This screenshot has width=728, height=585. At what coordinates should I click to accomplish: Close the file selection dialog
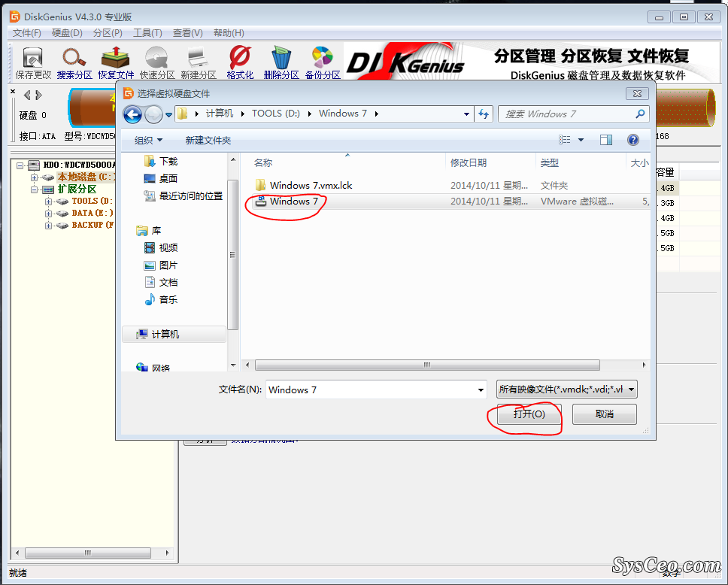point(637,93)
